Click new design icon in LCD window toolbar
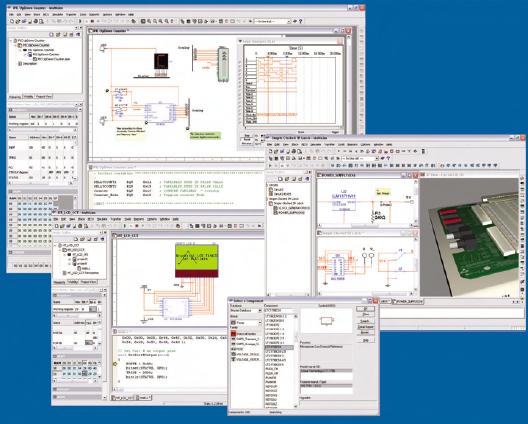The height and width of the screenshot is (424, 528). 57,226
